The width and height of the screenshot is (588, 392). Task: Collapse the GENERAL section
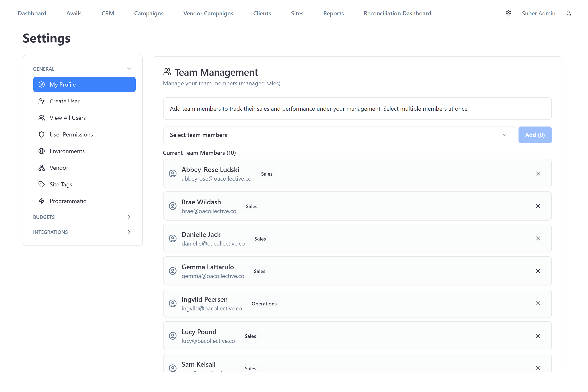129,69
